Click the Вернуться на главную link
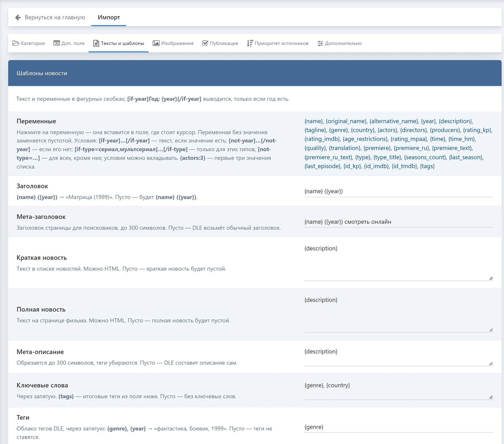This screenshot has height=444, width=504. pos(50,17)
